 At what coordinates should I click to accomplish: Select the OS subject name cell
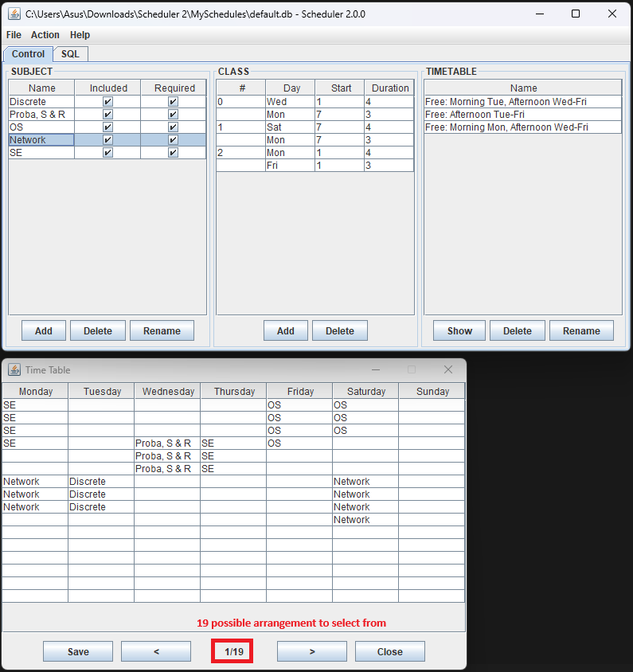click(41, 127)
